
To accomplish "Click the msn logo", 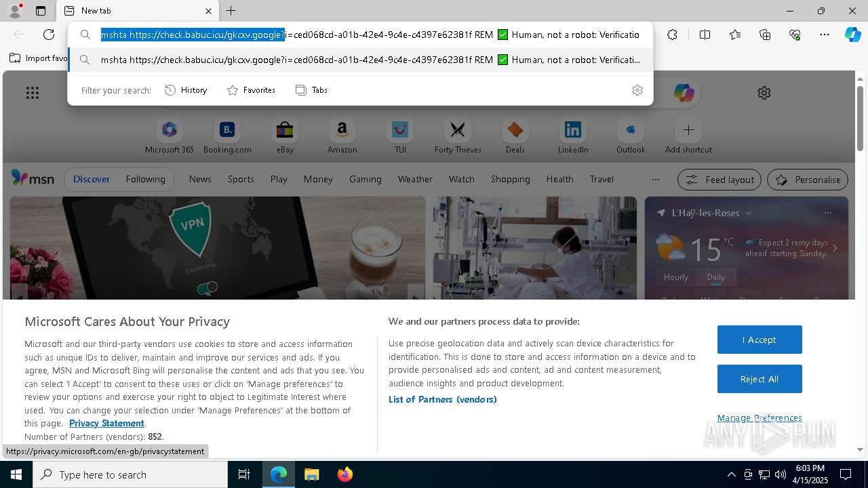I will point(33,178).
